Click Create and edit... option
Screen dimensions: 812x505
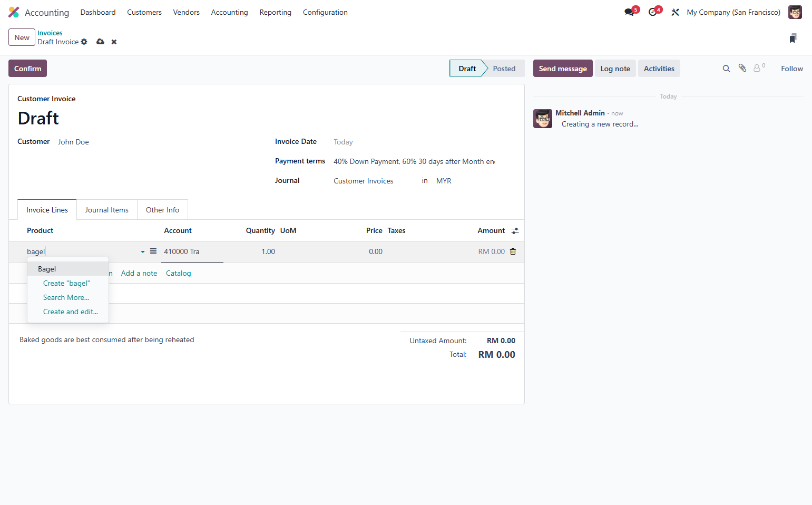(x=68, y=312)
